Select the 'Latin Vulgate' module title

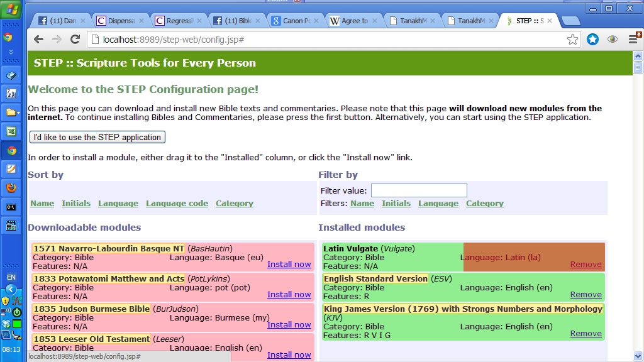pyautogui.click(x=350, y=248)
